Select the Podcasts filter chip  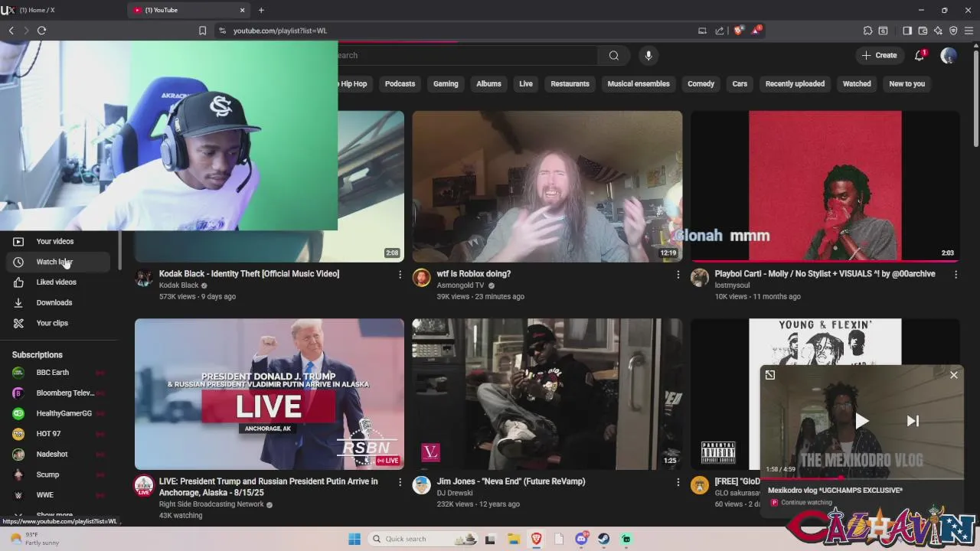(400, 84)
